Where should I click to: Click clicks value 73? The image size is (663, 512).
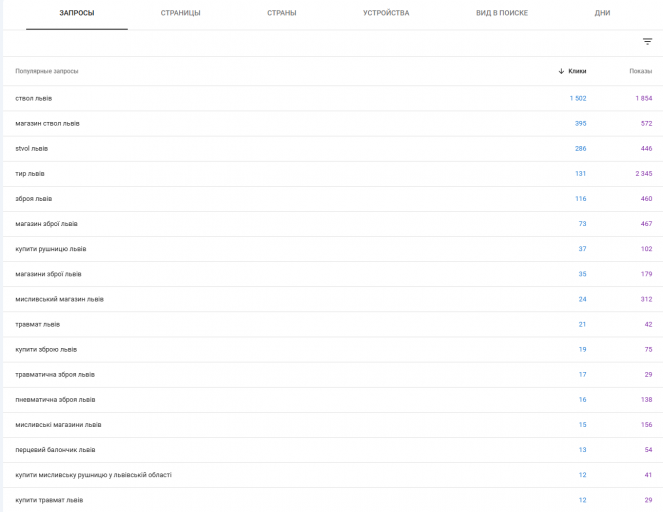(582, 224)
